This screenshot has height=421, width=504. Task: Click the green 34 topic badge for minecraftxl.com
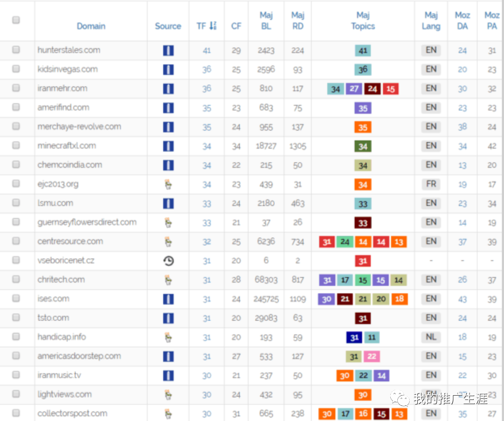[363, 146]
